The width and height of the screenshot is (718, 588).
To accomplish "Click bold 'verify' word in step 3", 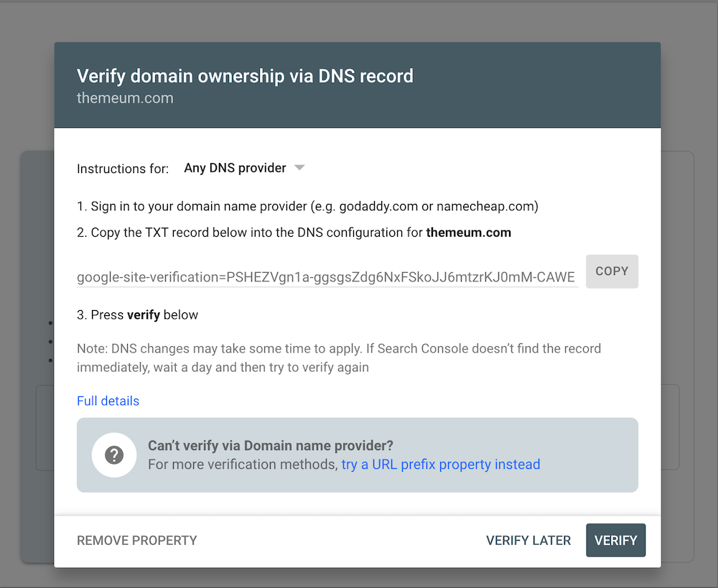I will pyautogui.click(x=144, y=315).
